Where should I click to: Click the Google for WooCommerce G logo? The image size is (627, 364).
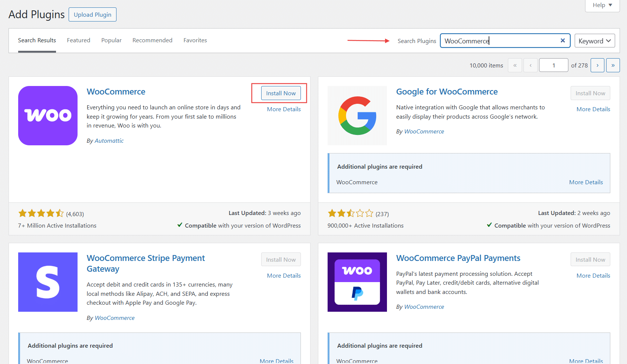(x=357, y=116)
